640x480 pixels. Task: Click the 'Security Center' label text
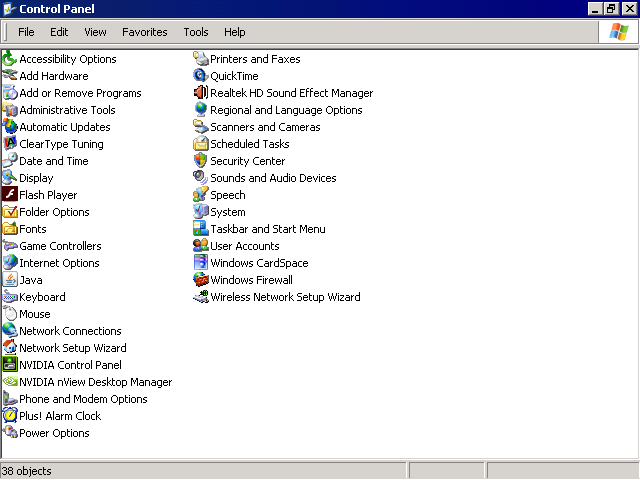[x=248, y=161]
